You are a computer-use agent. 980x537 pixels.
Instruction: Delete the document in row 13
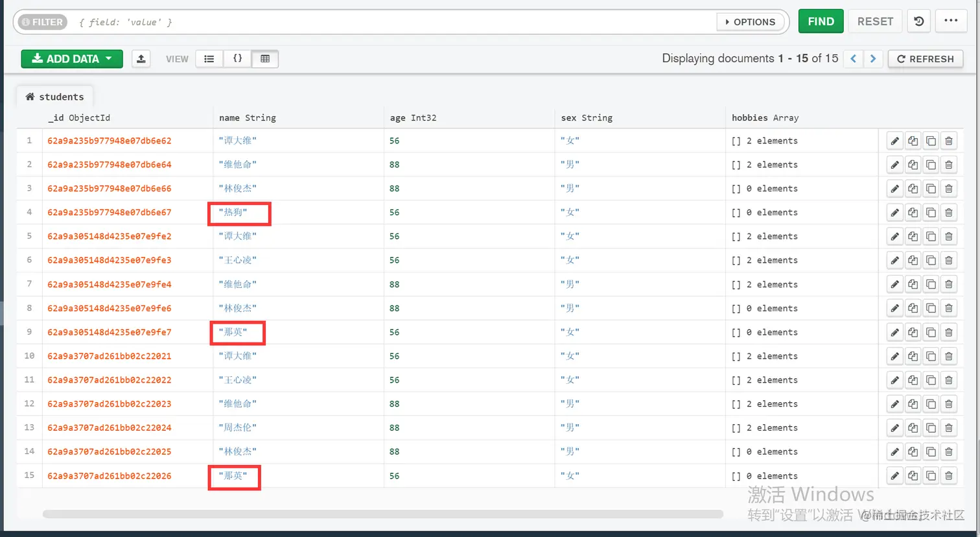point(949,428)
